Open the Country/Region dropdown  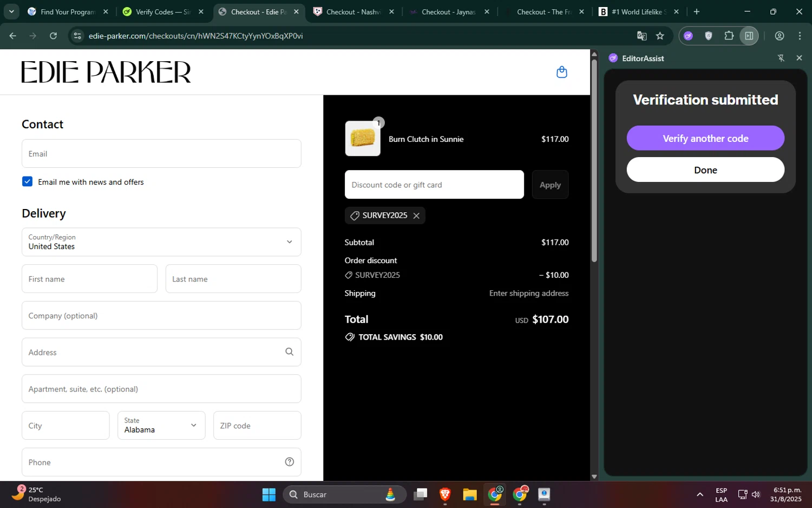(161, 242)
